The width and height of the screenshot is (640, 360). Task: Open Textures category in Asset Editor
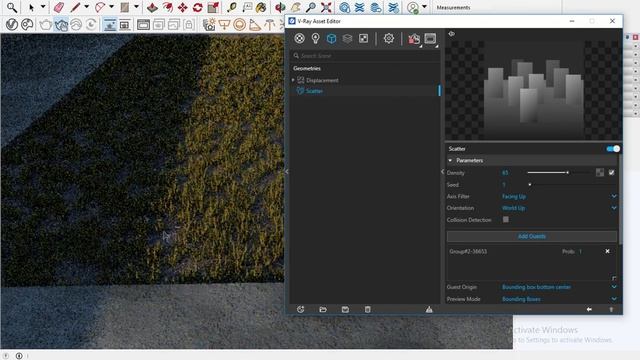pos(363,38)
